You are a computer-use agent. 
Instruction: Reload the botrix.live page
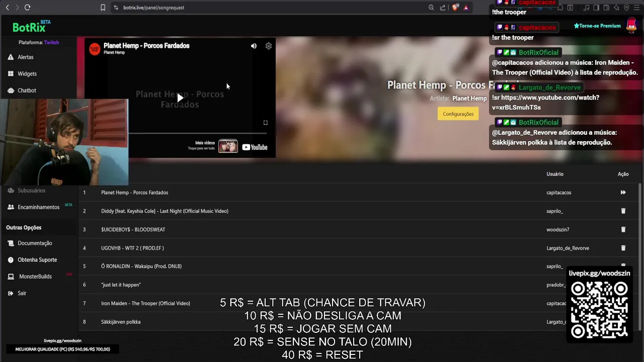(x=27, y=8)
